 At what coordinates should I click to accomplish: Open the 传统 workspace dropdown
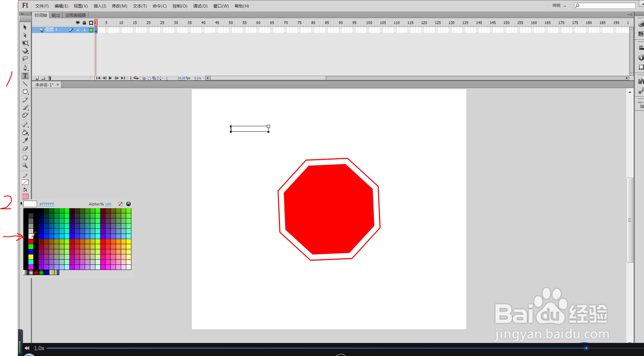[559, 5]
